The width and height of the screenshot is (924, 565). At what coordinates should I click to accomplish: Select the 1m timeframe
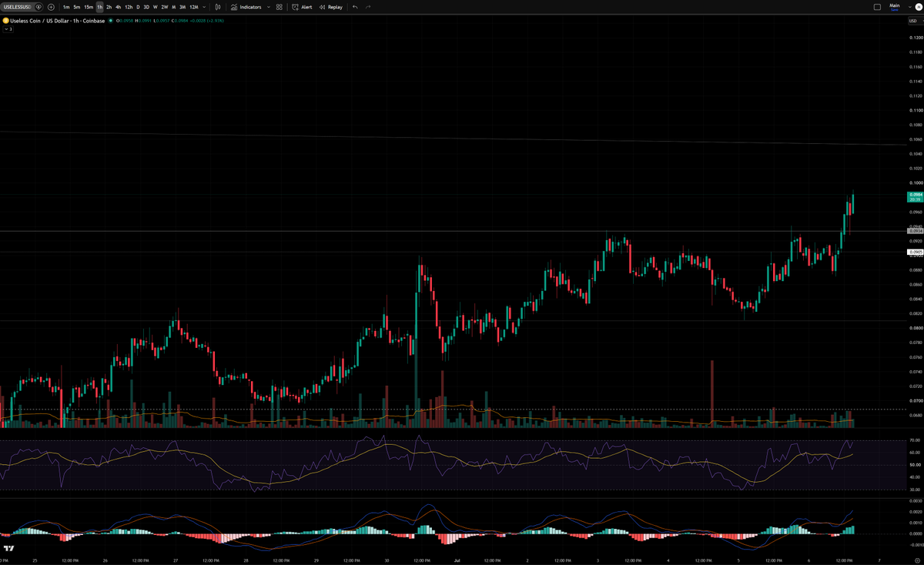coord(66,7)
